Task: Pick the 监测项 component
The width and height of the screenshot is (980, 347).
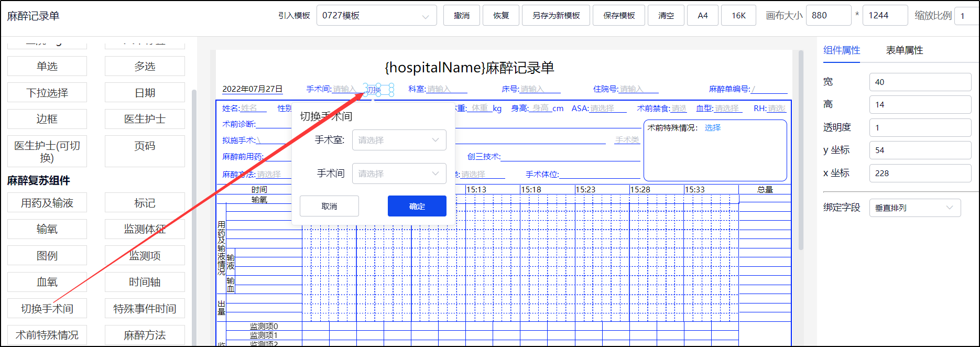Action: click(x=145, y=256)
